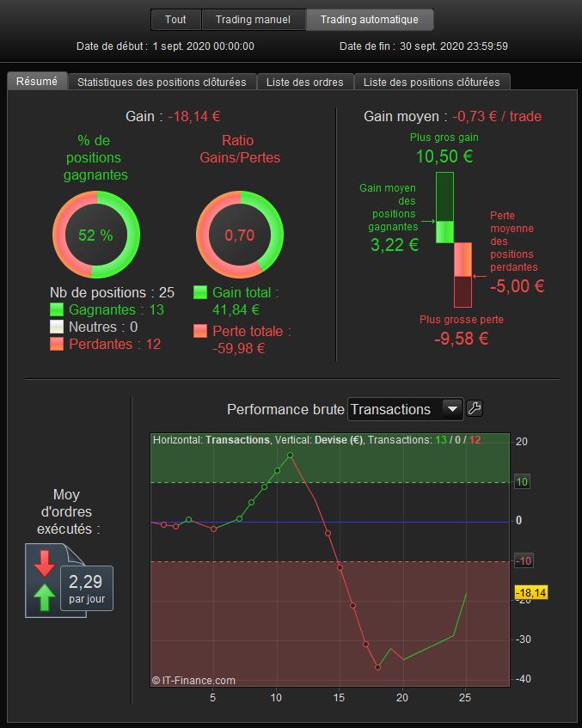Click the red Perte totale swatch

point(200,331)
